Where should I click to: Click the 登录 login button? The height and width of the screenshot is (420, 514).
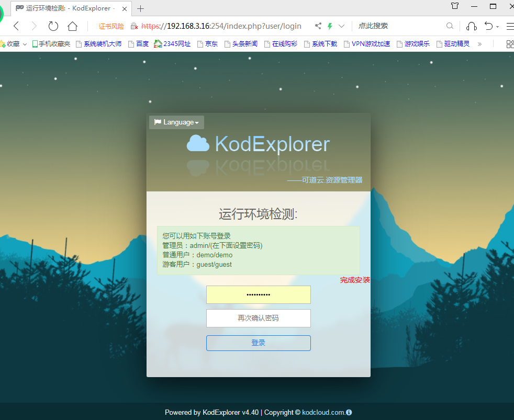click(x=259, y=343)
